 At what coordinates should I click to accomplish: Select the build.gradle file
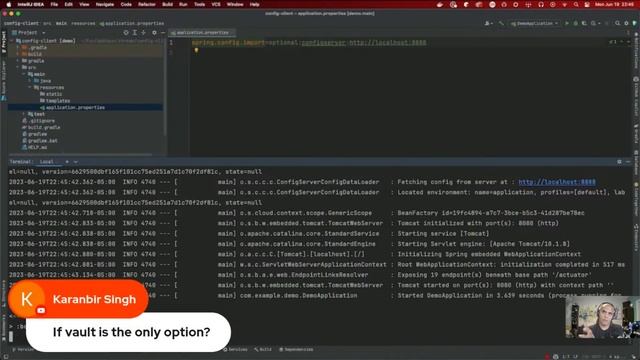tap(41, 127)
